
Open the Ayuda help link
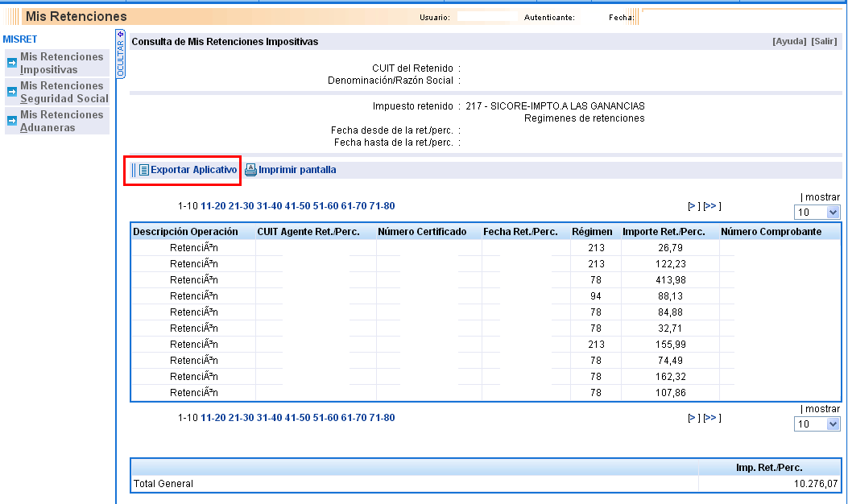tap(789, 41)
